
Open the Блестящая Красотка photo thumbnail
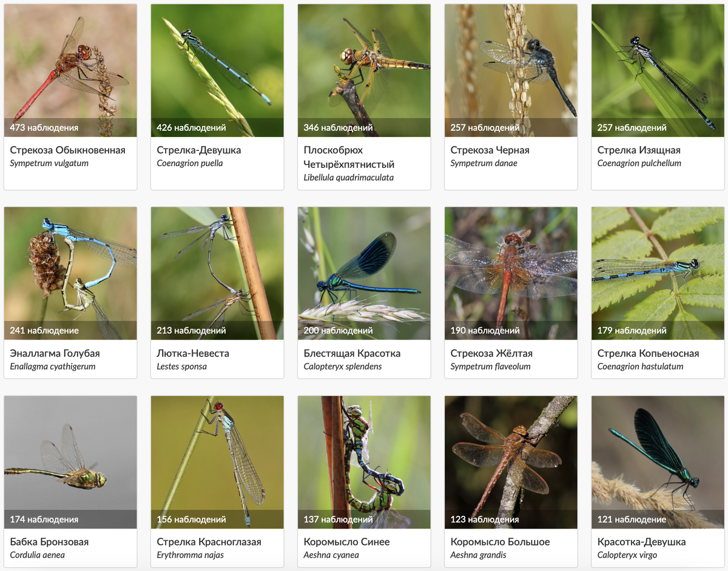click(364, 273)
